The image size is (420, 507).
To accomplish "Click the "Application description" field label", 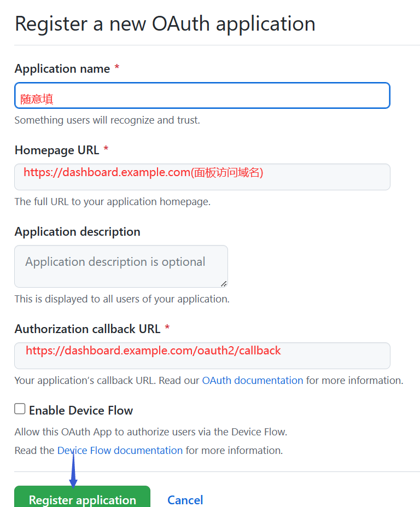I will coord(77,231).
